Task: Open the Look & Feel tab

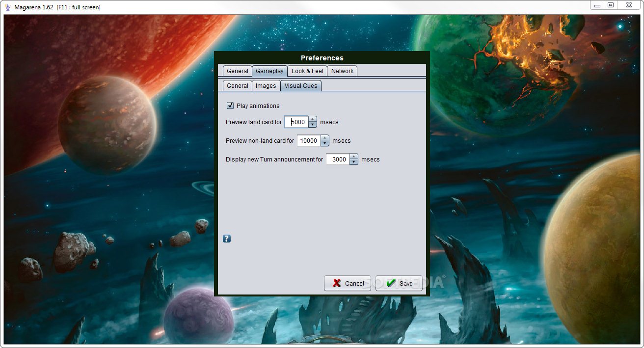Action: [x=307, y=71]
